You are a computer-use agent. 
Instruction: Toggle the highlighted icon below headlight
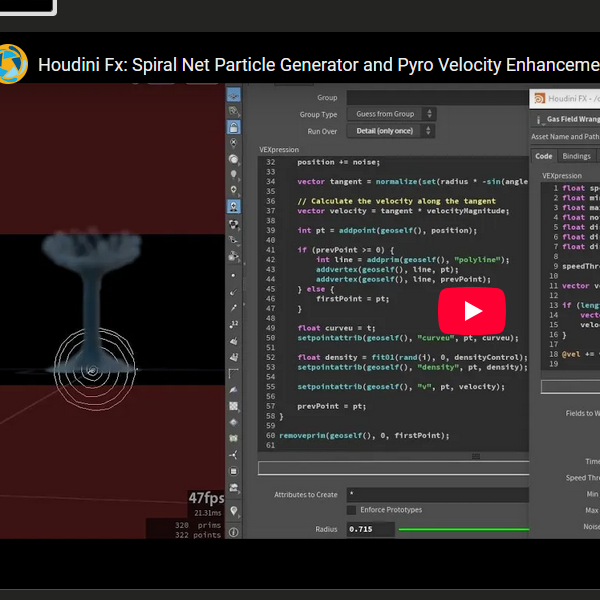click(x=233, y=207)
